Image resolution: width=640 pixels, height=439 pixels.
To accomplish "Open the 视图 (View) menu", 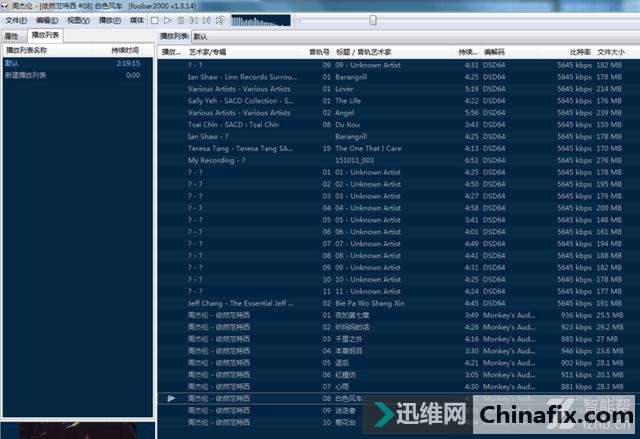I will [78, 20].
